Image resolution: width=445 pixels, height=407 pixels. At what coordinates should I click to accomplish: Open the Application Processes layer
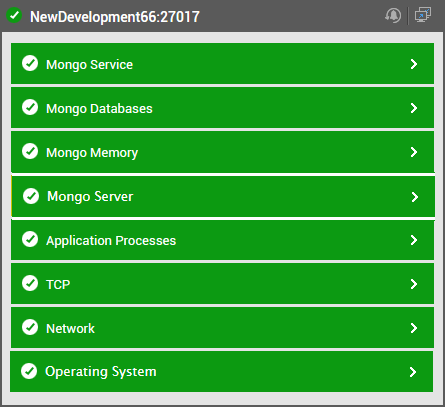point(222,240)
